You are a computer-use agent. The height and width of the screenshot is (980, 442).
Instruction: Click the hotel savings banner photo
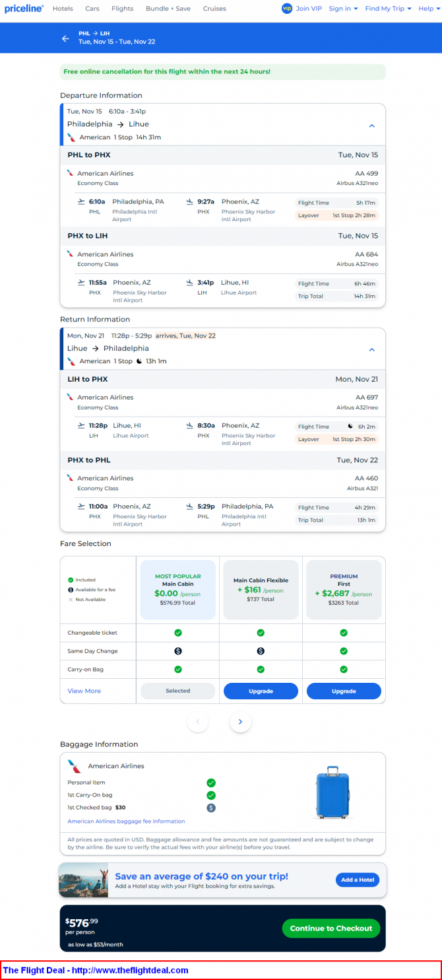click(83, 880)
